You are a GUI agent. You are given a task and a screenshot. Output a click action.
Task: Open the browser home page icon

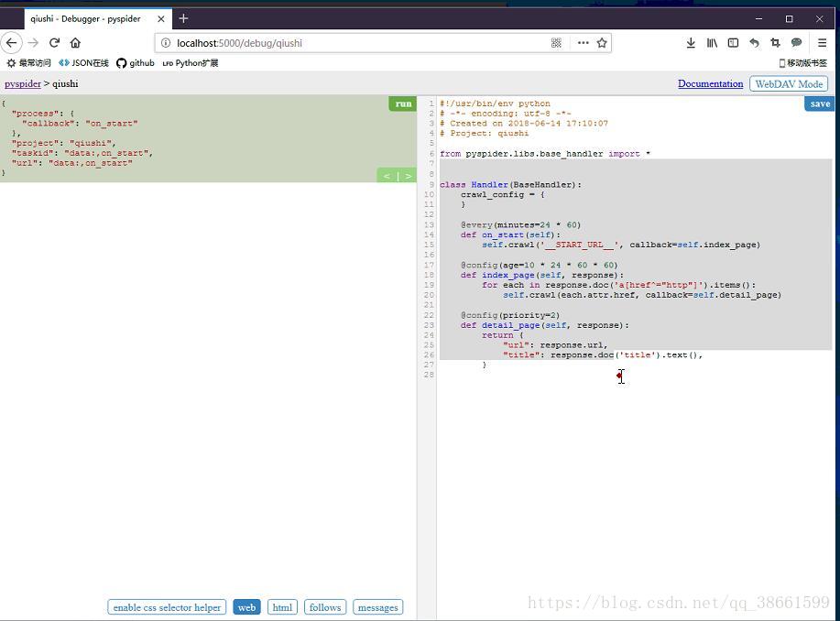coord(75,43)
